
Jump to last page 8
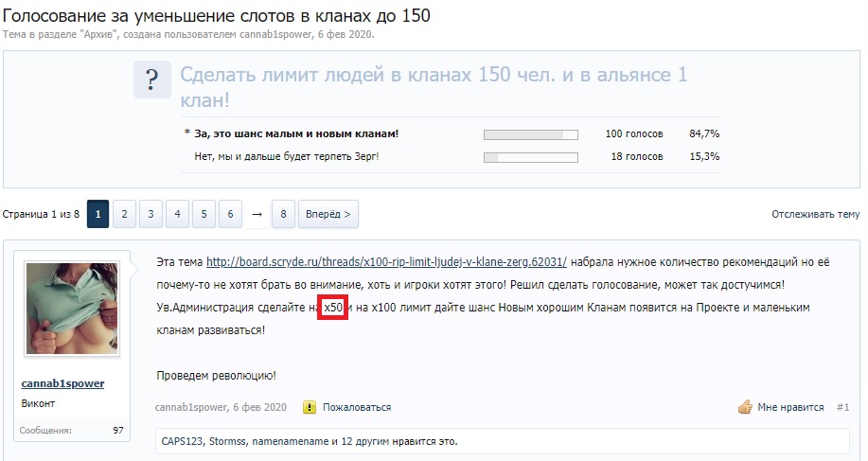[282, 215]
